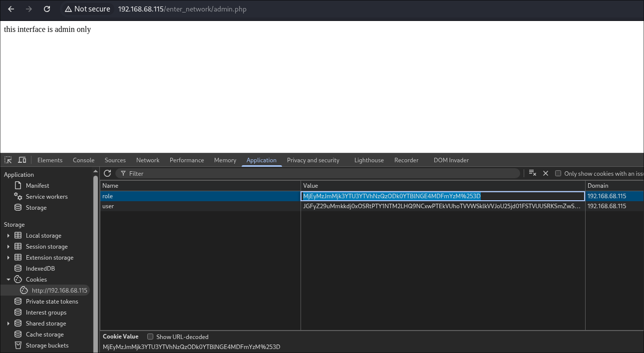Image resolution: width=644 pixels, height=353 pixels.
Task: Click the delete selected cookie X icon
Action: pos(546,173)
